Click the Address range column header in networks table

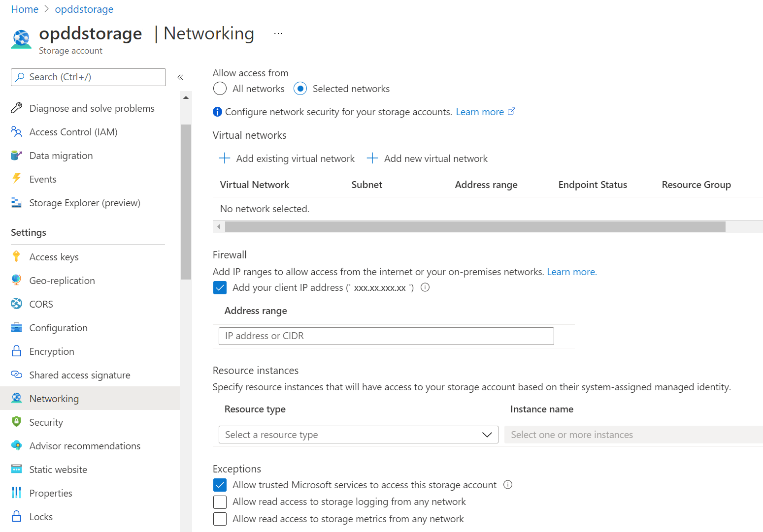click(x=486, y=185)
